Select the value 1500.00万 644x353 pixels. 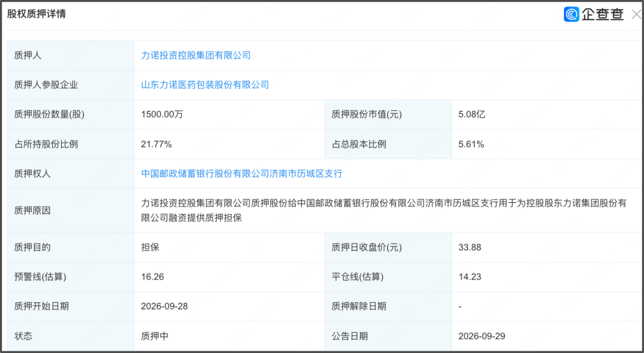(162, 114)
